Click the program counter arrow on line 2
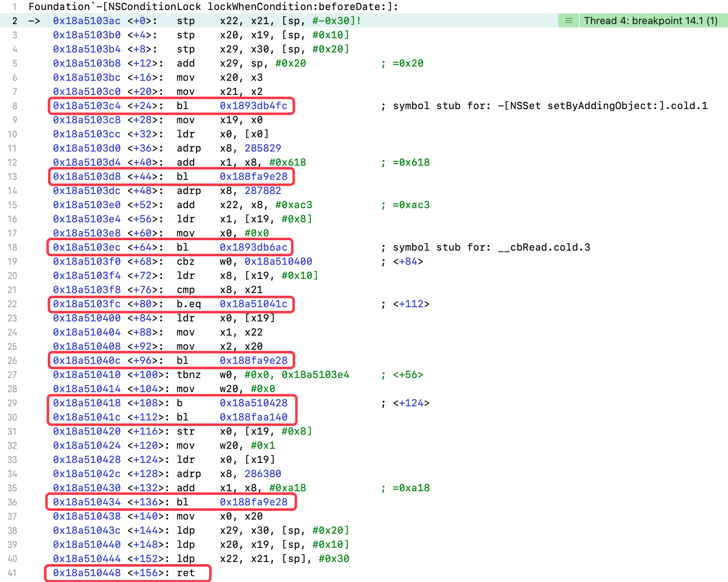 tap(34, 21)
